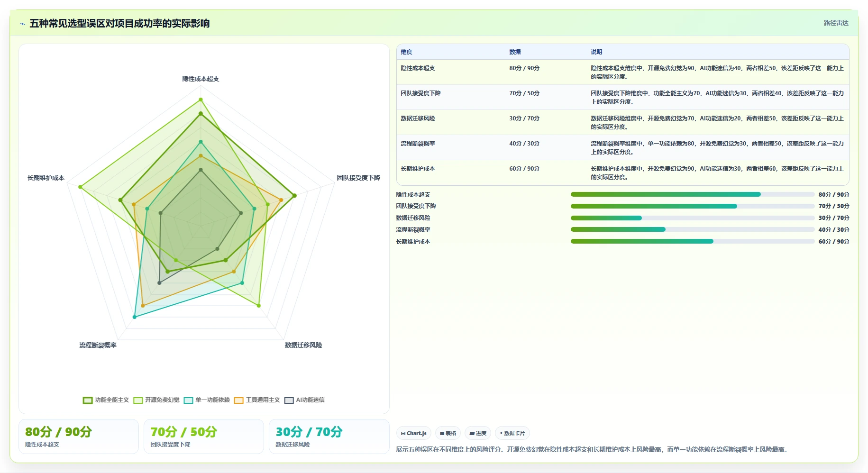Screen dimensions: 868x473
Task: Toggle the 开源免费幻觉 legend series
Action: tap(156, 400)
